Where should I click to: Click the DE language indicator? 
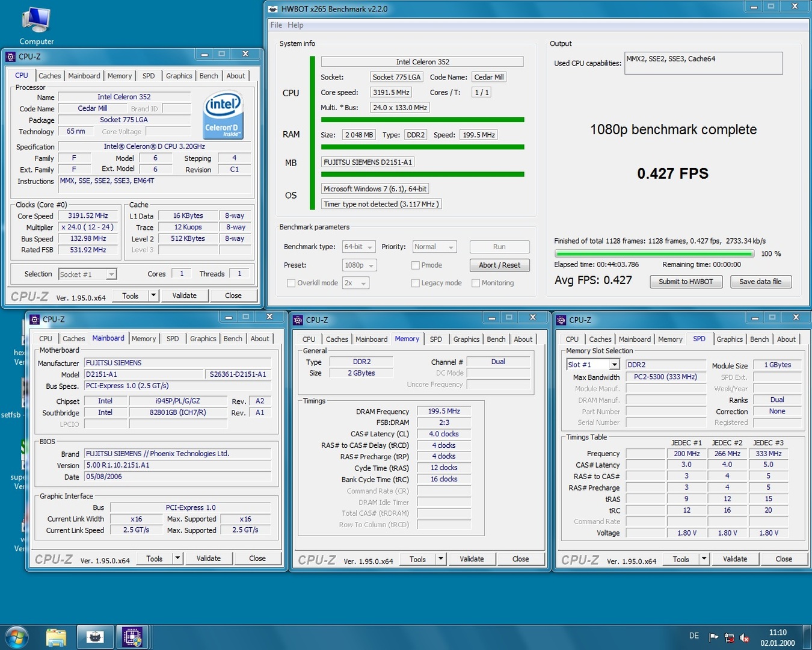(694, 636)
